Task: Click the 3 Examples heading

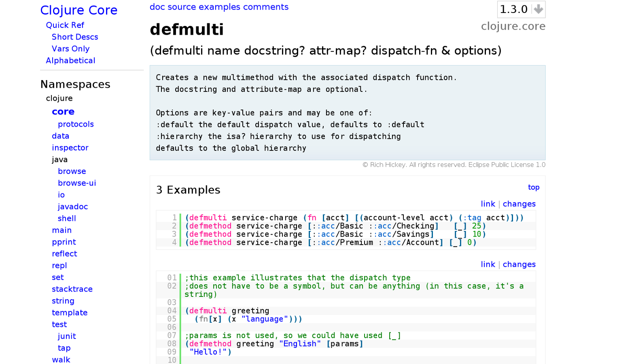Action: [x=188, y=190]
